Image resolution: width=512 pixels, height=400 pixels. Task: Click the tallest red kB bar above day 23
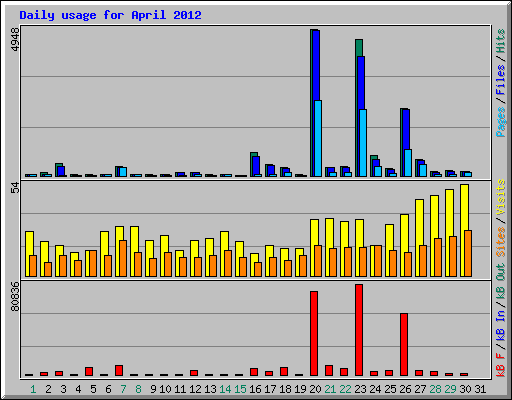pos(359,330)
